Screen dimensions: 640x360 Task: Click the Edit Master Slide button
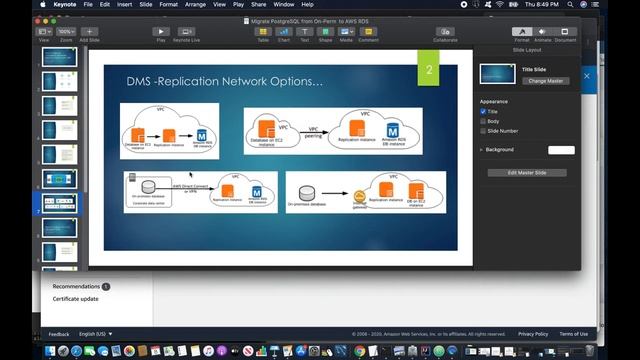pos(527,173)
